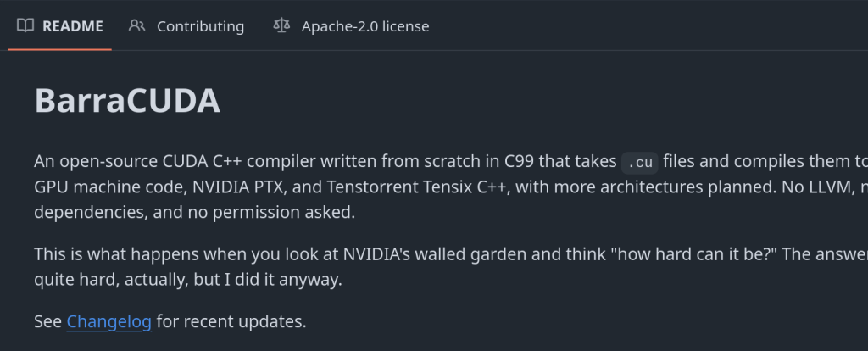Click the README book icon
Screen dimensions: 868x351
click(x=25, y=25)
